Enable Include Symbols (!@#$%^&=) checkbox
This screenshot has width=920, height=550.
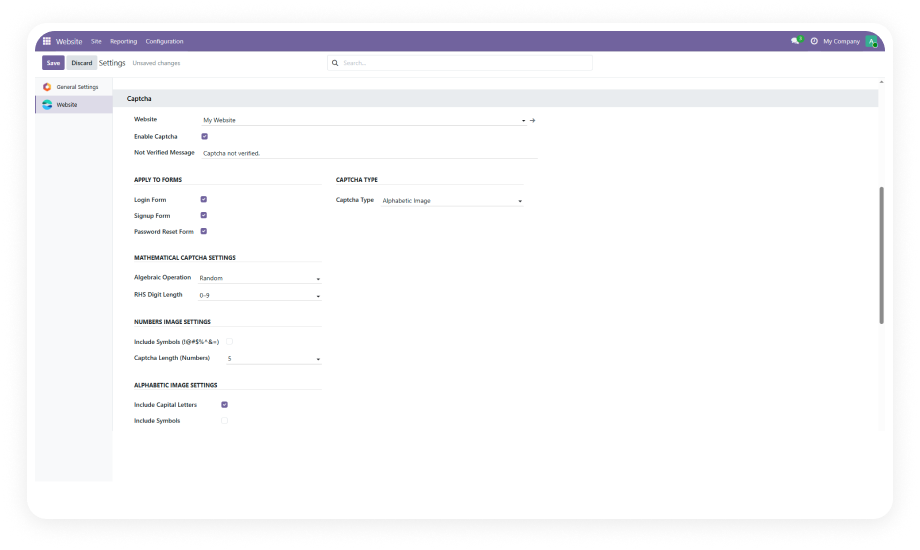pos(229,342)
